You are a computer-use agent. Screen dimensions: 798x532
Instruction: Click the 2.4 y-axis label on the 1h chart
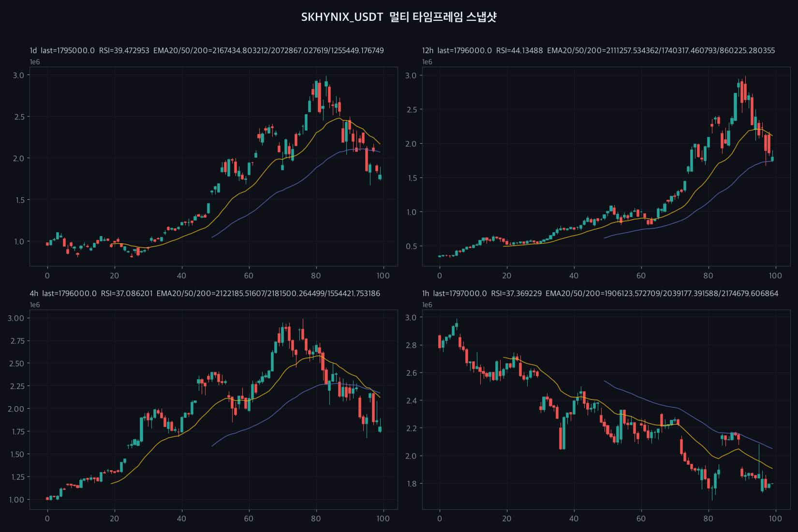click(x=411, y=400)
